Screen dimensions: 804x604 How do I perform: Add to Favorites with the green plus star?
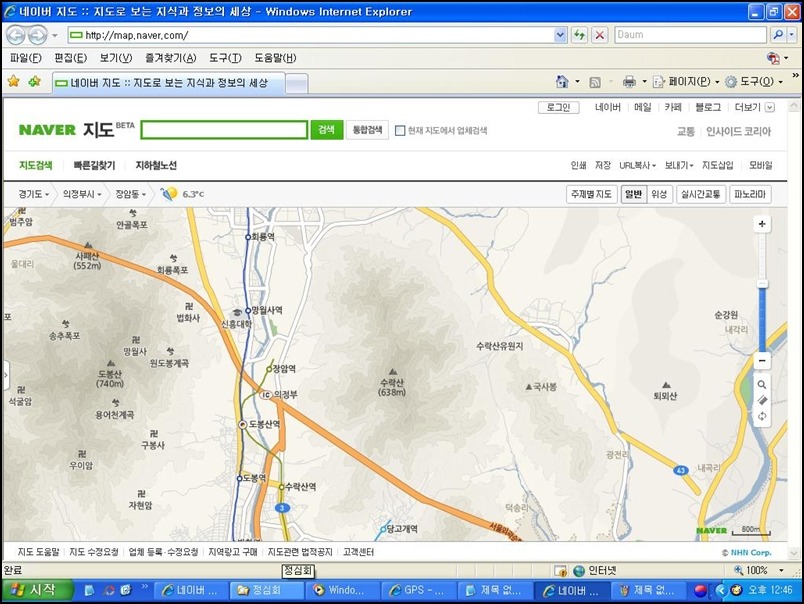(x=35, y=81)
